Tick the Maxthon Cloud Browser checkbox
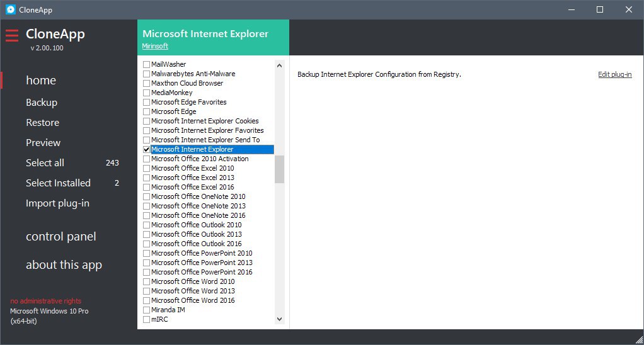This screenshot has height=345, width=644. (146, 83)
